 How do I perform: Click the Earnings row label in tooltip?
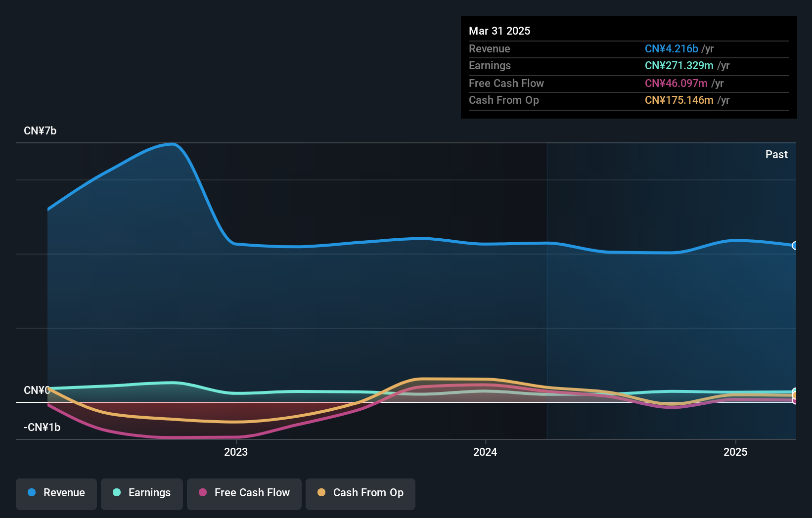click(490, 65)
